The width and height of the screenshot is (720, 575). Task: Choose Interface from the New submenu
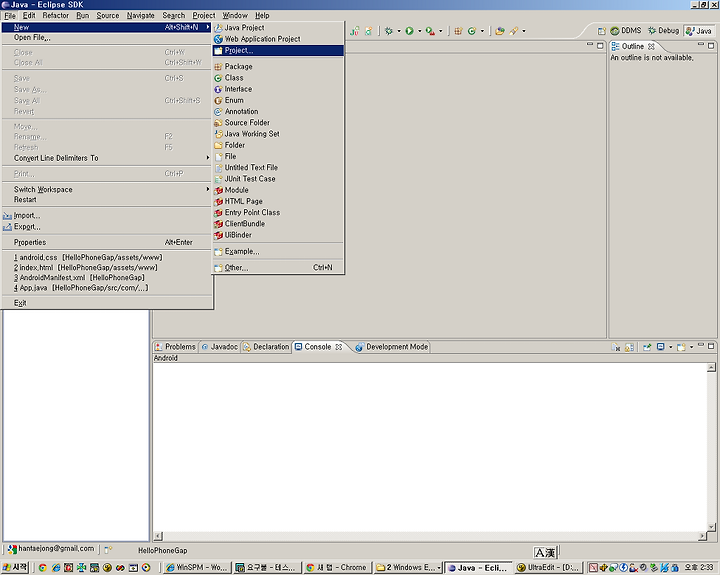278,89
